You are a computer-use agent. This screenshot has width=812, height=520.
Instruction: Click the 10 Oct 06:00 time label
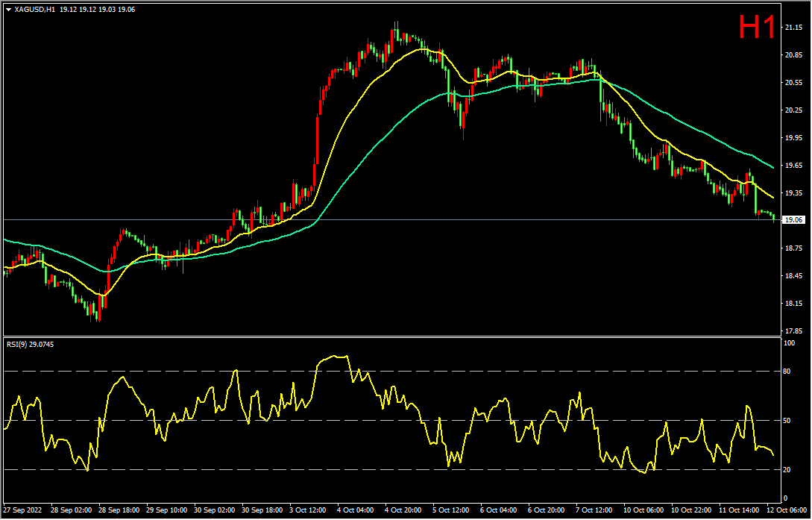[x=644, y=510]
